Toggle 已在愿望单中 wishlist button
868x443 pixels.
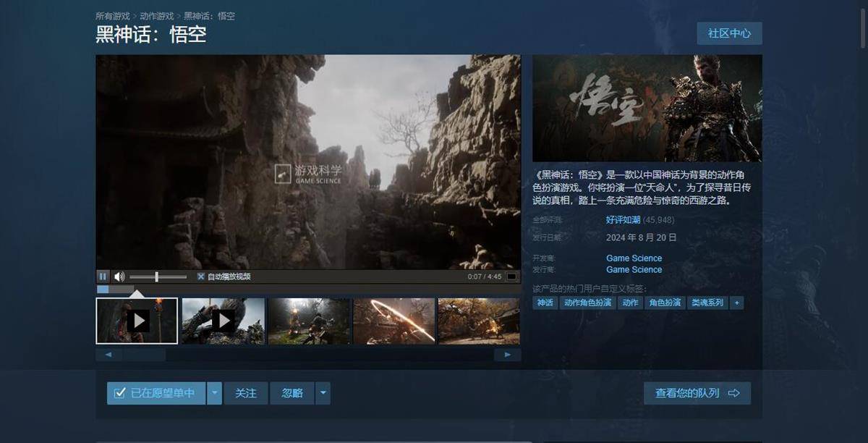[x=156, y=393]
